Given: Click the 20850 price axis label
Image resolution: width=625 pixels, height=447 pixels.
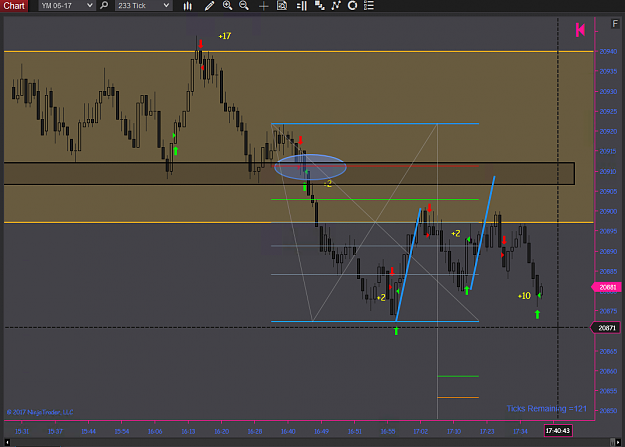Looking at the screenshot, I should 608,411.
